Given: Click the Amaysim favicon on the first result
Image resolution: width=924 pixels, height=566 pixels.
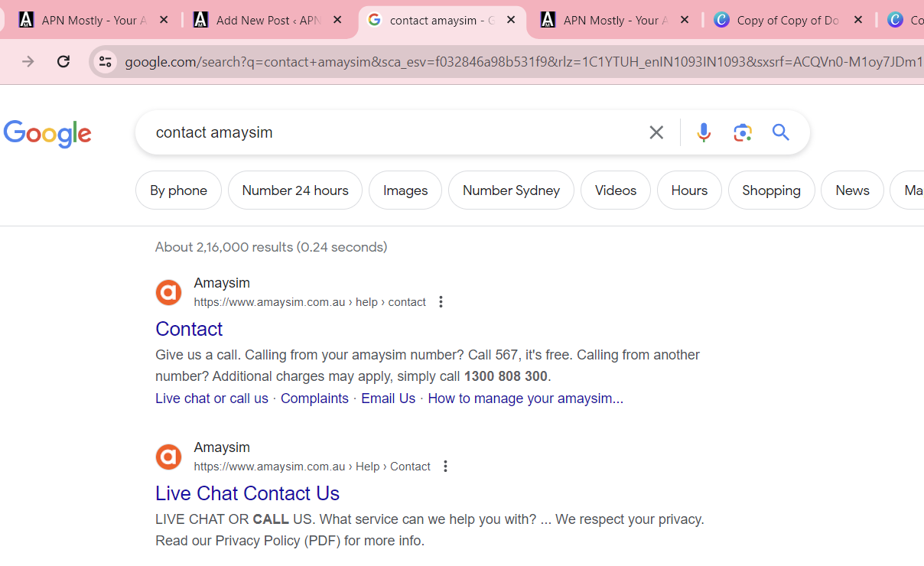Looking at the screenshot, I should click(x=168, y=292).
